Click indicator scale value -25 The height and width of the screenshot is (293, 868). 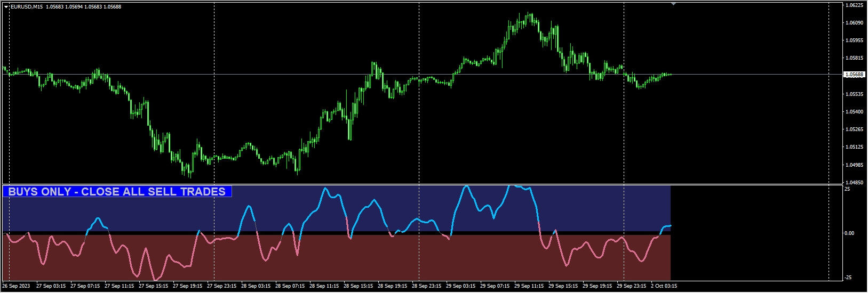[848, 278]
